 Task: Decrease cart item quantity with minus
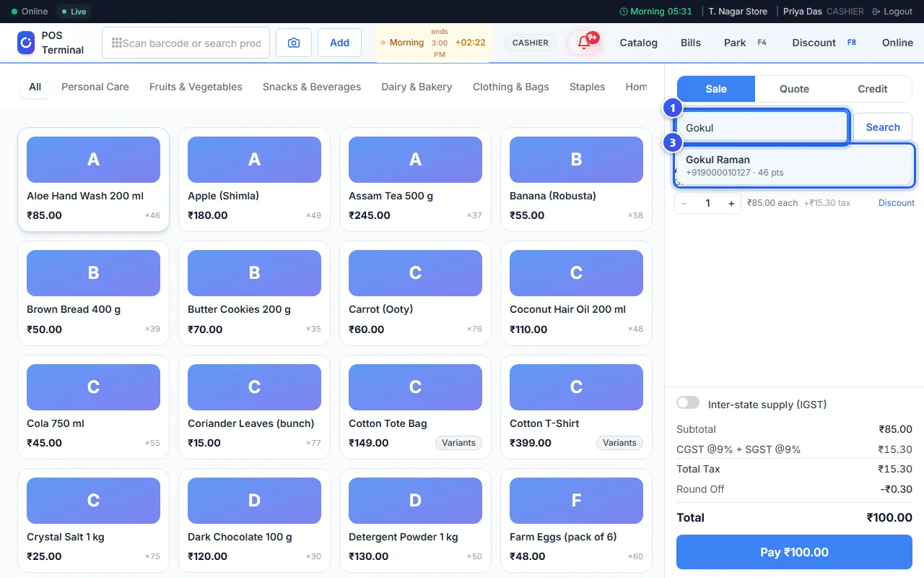tap(684, 204)
